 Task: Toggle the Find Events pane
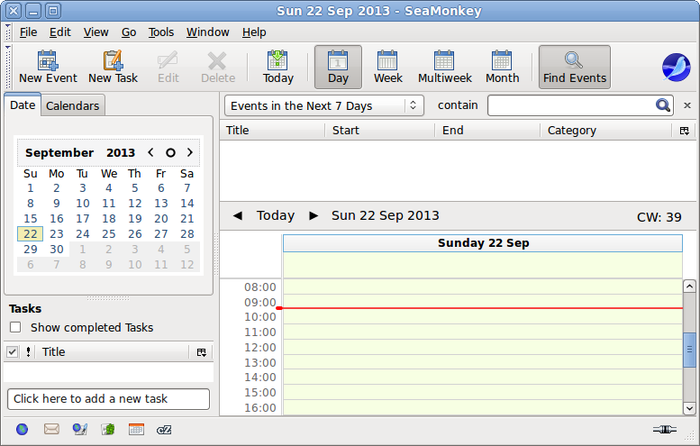575,67
